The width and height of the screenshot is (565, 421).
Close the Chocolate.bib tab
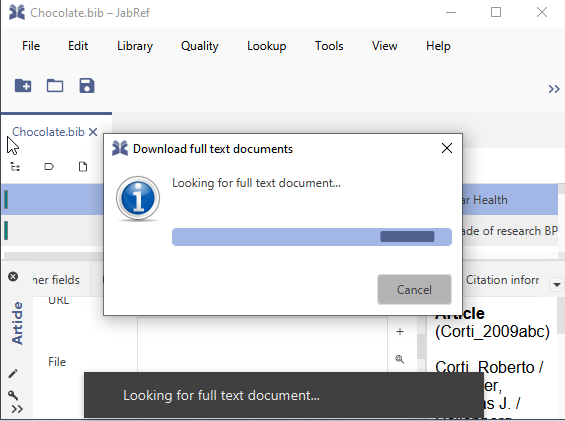tap(93, 132)
